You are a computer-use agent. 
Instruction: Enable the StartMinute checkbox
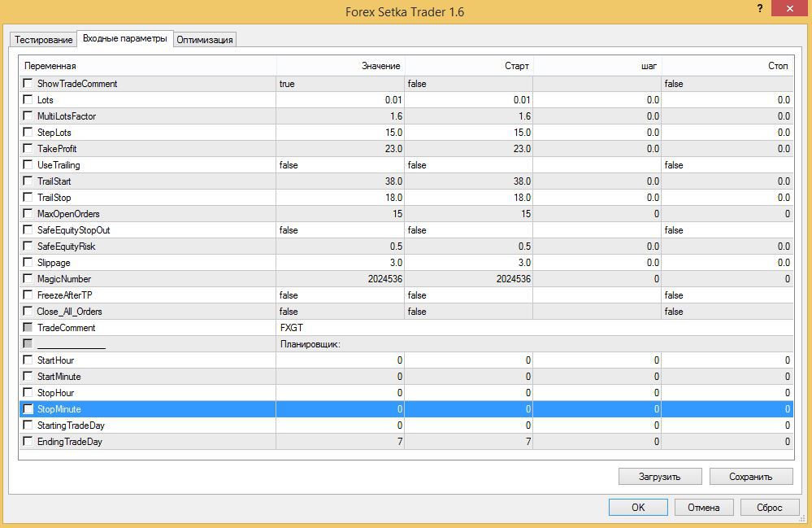click(28, 376)
